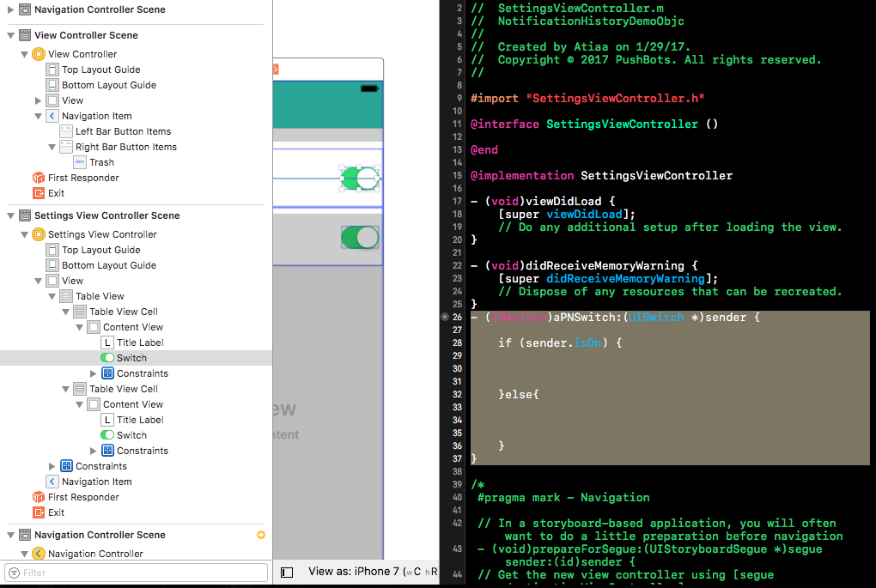The width and height of the screenshot is (876, 588).
Task: Collapse the View Controller item
Action: point(25,54)
